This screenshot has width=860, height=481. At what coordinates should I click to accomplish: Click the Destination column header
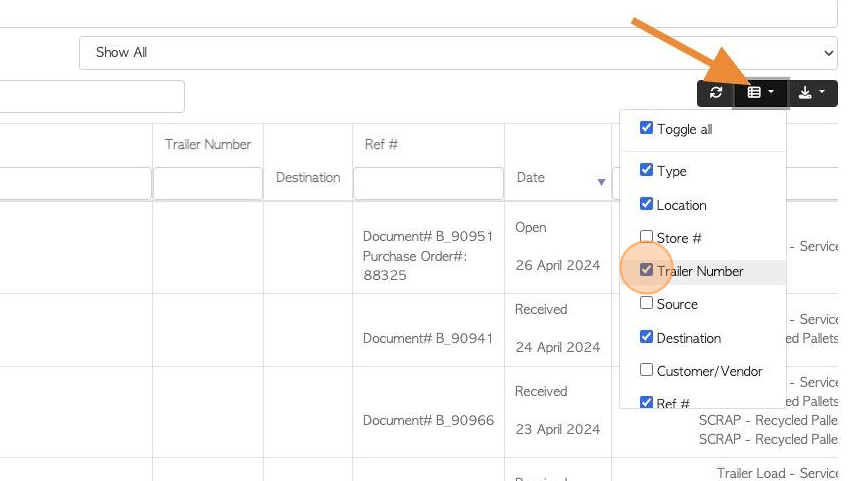(x=308, y=177)
